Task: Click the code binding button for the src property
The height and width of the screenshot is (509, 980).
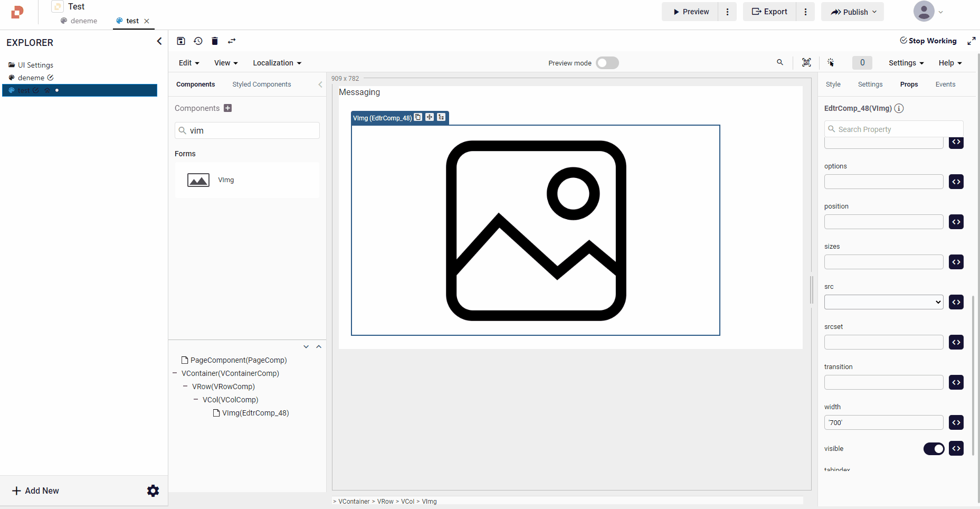Action: coord(956,302)
